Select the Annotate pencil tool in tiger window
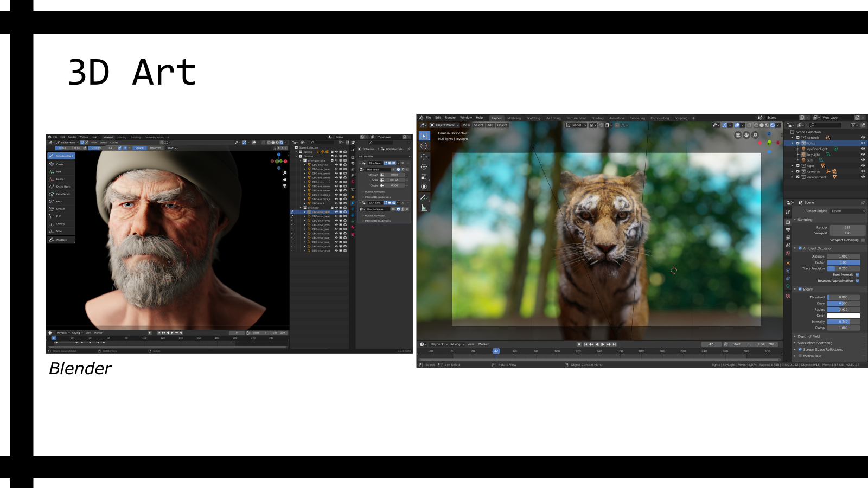 pos(424,197)
